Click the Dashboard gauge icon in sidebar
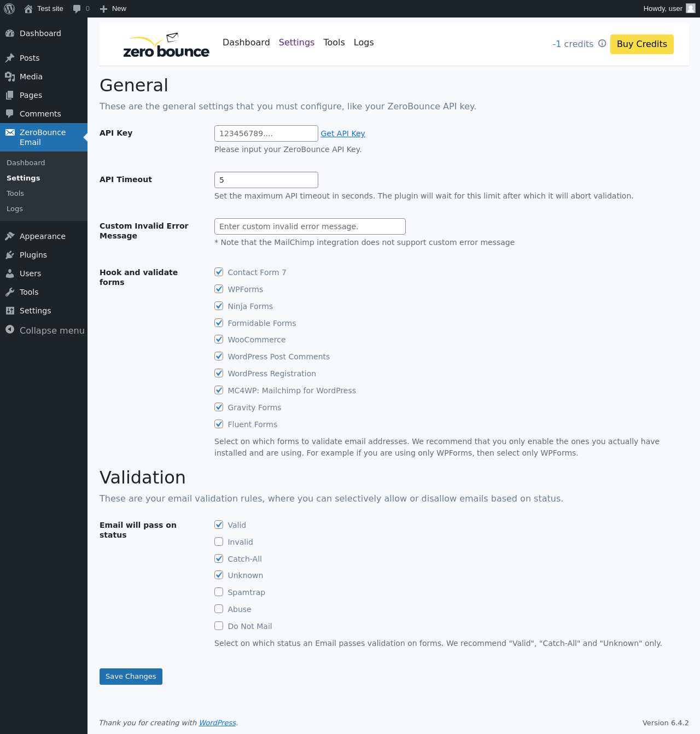 [10, 33]
